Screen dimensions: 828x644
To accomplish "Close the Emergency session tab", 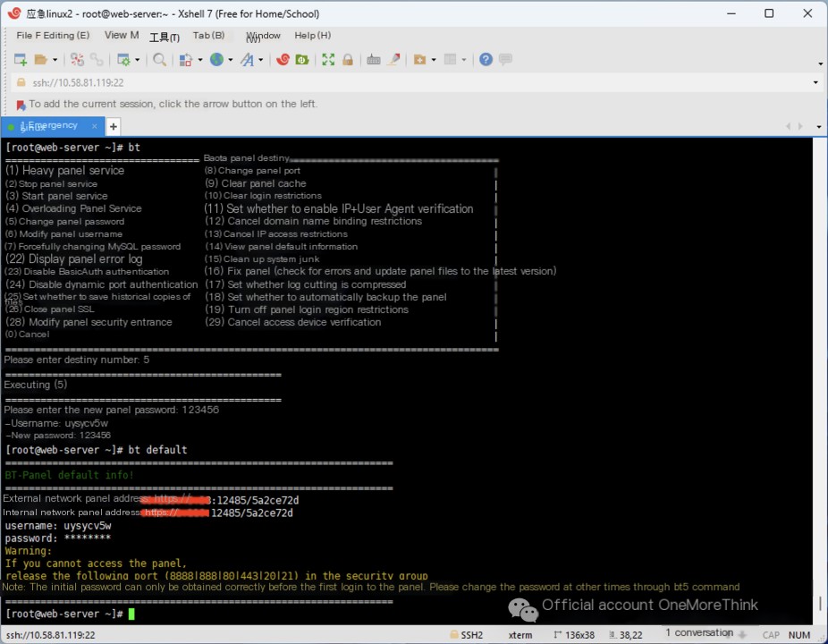I will 95,126.
